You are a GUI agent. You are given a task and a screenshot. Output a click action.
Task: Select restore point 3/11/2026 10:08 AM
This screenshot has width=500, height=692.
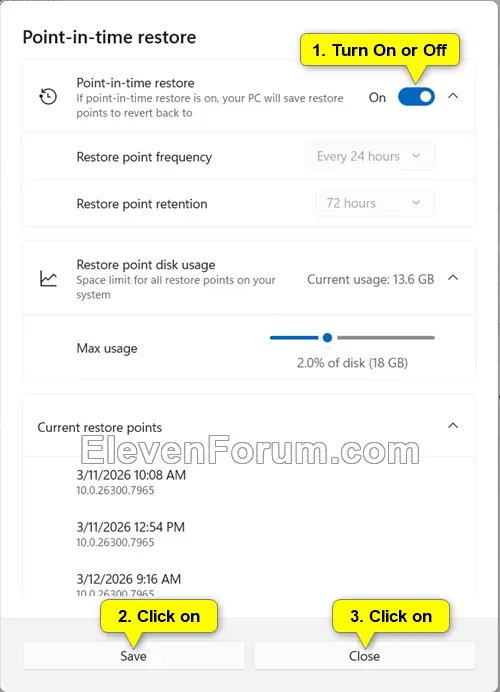[131, 482]
